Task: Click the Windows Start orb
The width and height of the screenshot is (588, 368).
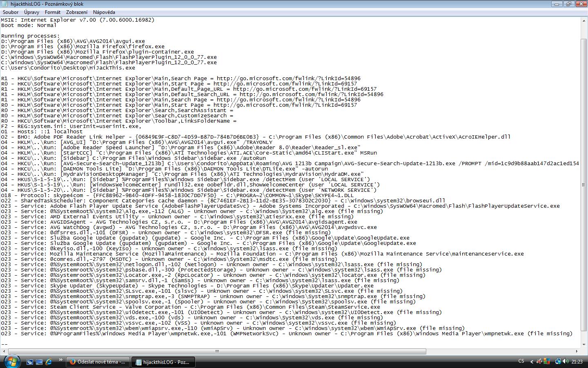Action: (x=11, y=361)
